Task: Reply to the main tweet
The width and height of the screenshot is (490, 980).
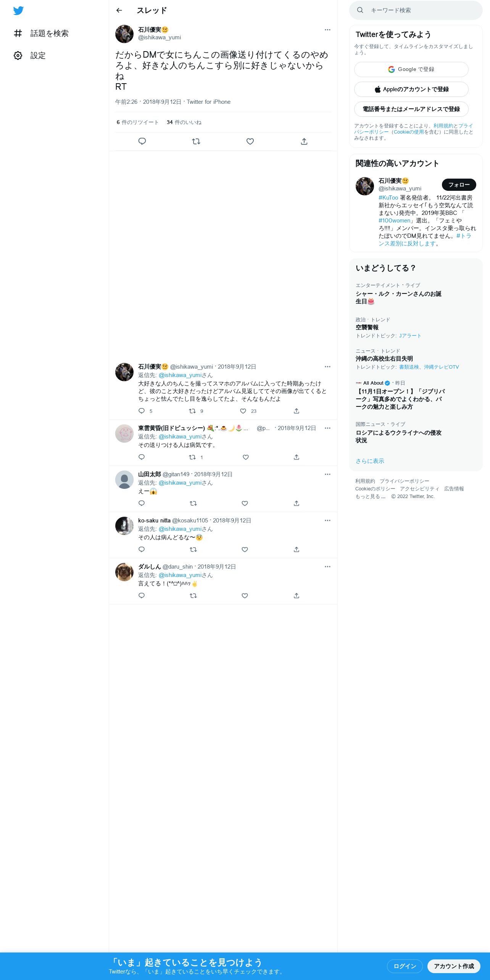Action: click(x=142, y=141)
